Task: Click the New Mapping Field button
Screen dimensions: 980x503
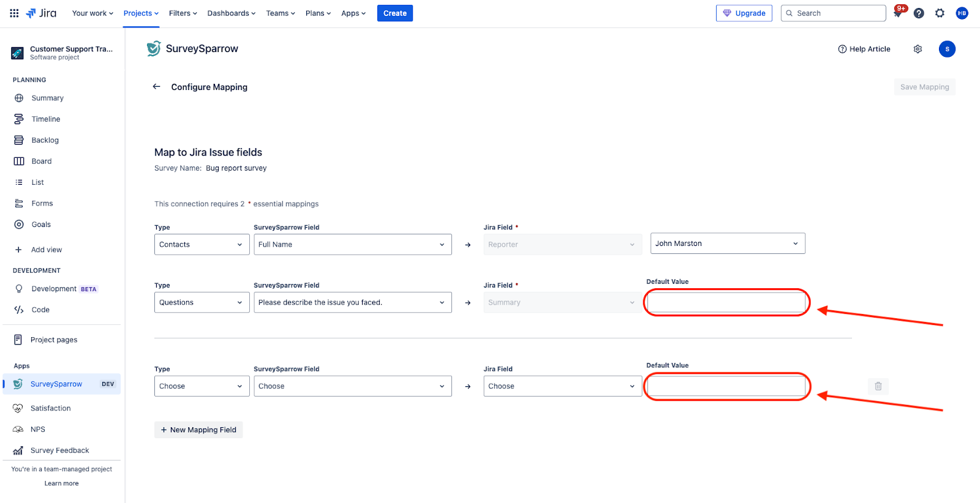Action: pos(198,430)
